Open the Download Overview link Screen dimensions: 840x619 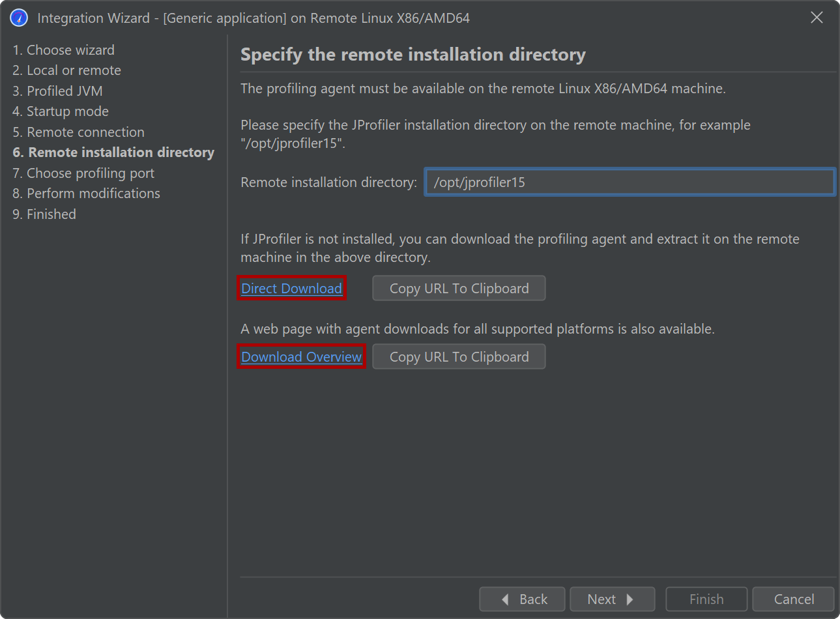click(301, 356)
